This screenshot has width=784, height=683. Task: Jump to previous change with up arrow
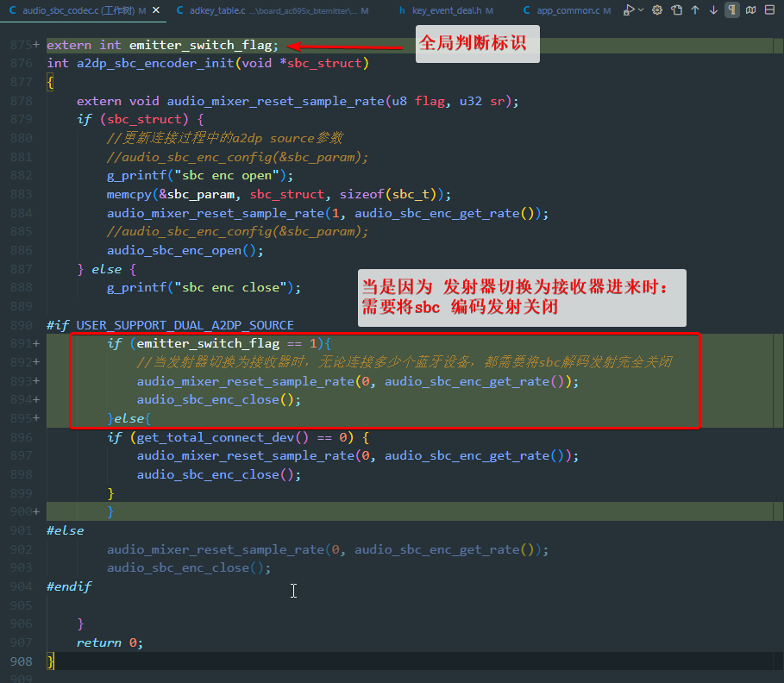tap(695, 10)
